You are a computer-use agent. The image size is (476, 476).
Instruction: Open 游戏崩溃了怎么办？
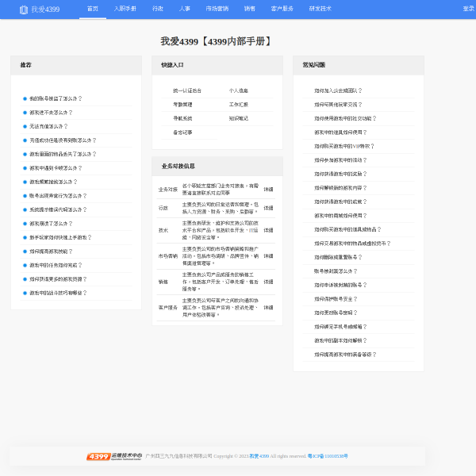51,224
